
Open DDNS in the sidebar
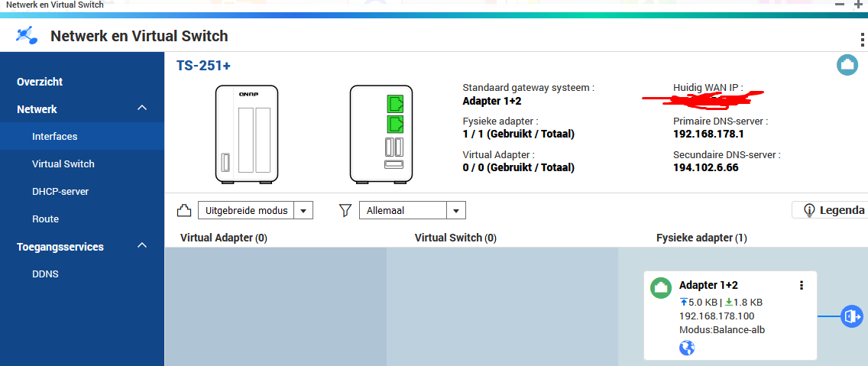[x=45, y=274]
